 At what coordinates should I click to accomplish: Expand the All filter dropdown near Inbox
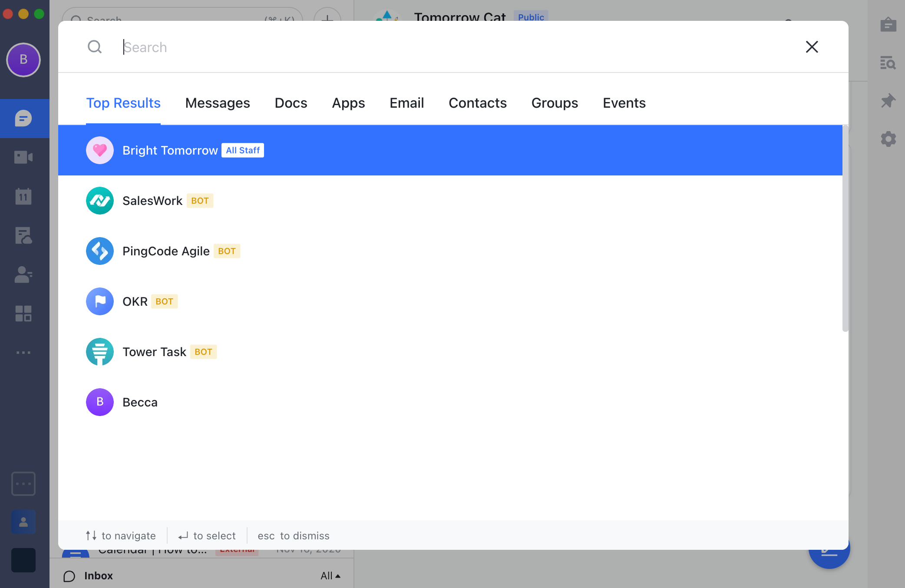pyautogui.click(x=330, y=576)
